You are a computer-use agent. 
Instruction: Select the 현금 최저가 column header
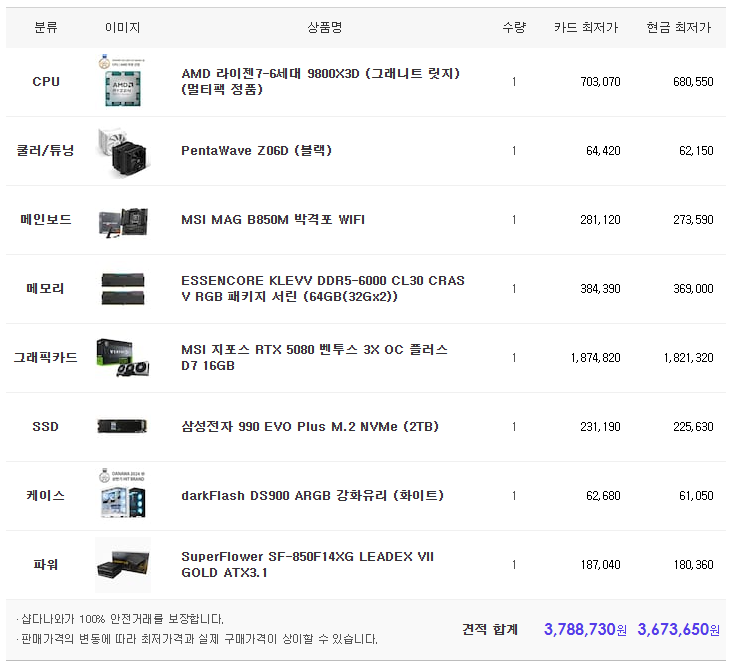pos(679,27)
